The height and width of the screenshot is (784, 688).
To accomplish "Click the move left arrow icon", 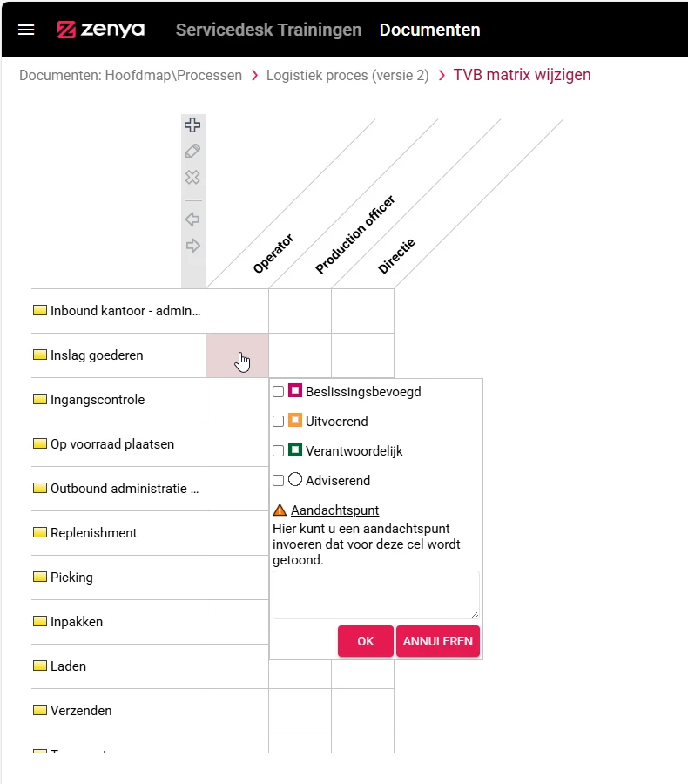I will 192,219.
